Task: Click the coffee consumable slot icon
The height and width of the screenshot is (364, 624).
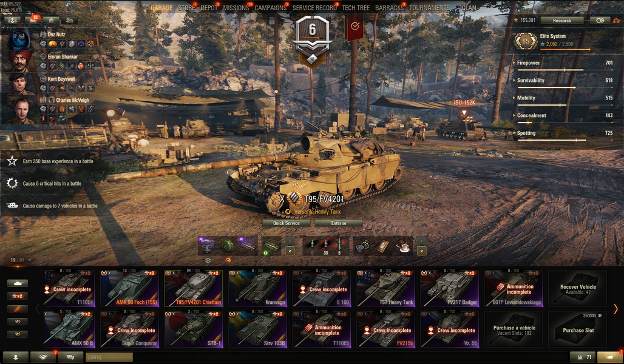Action: pos(404,247)
